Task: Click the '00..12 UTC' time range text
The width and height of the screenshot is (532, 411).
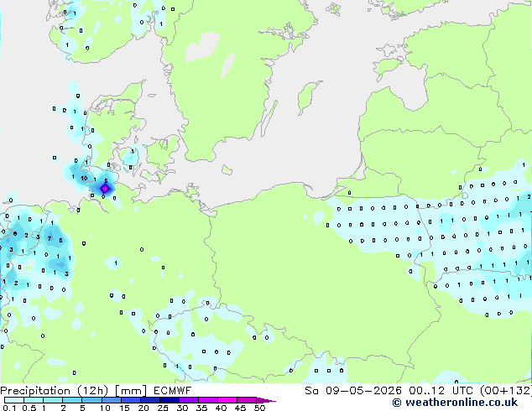Action: click(x=441, y=391)
